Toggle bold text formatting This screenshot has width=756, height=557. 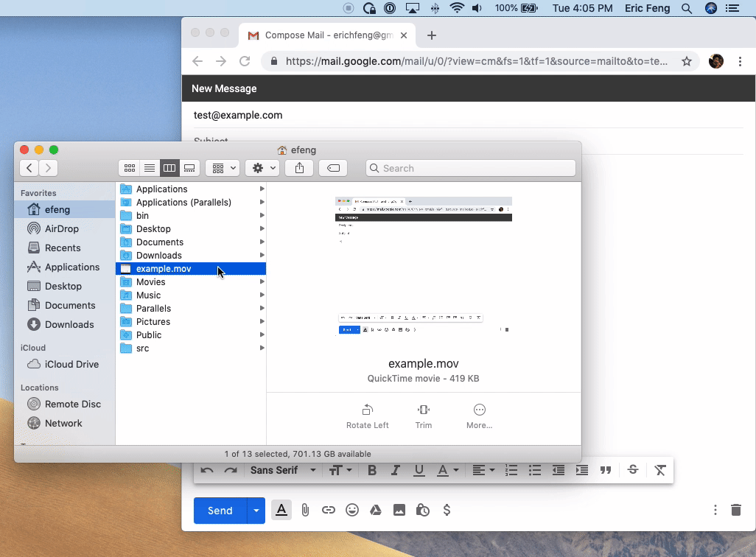372,470
